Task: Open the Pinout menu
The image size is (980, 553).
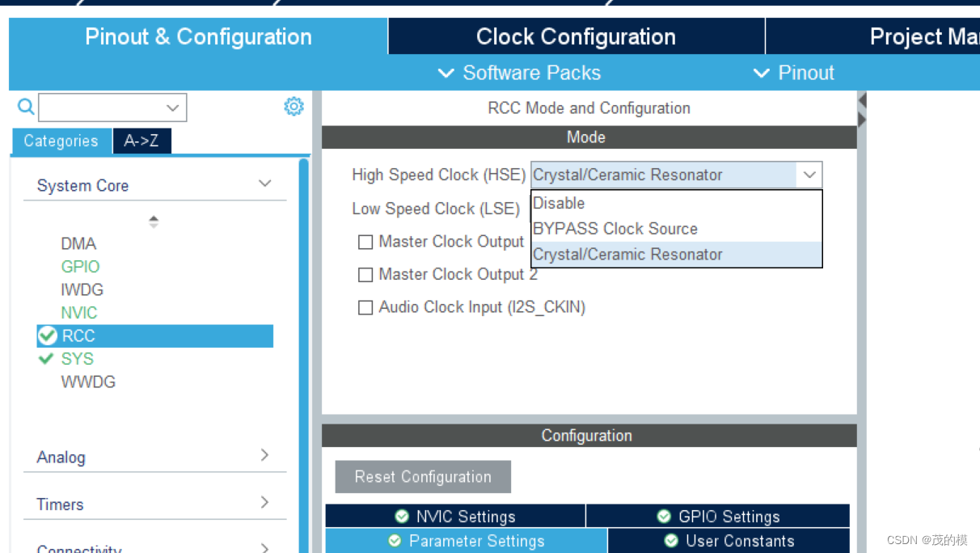Action: 793,73
